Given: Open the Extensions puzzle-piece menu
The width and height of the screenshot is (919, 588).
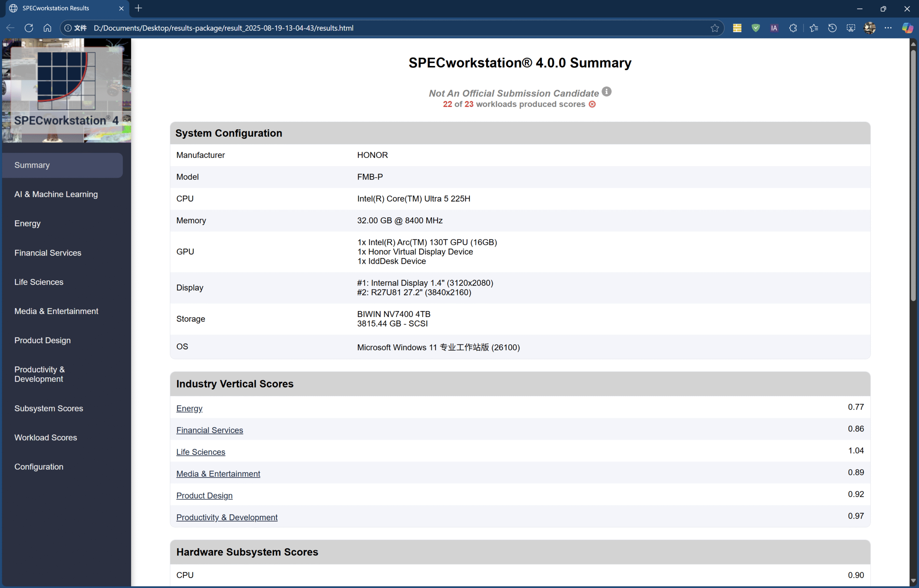Looking at the screenshot, I should (x=793, y=28).
